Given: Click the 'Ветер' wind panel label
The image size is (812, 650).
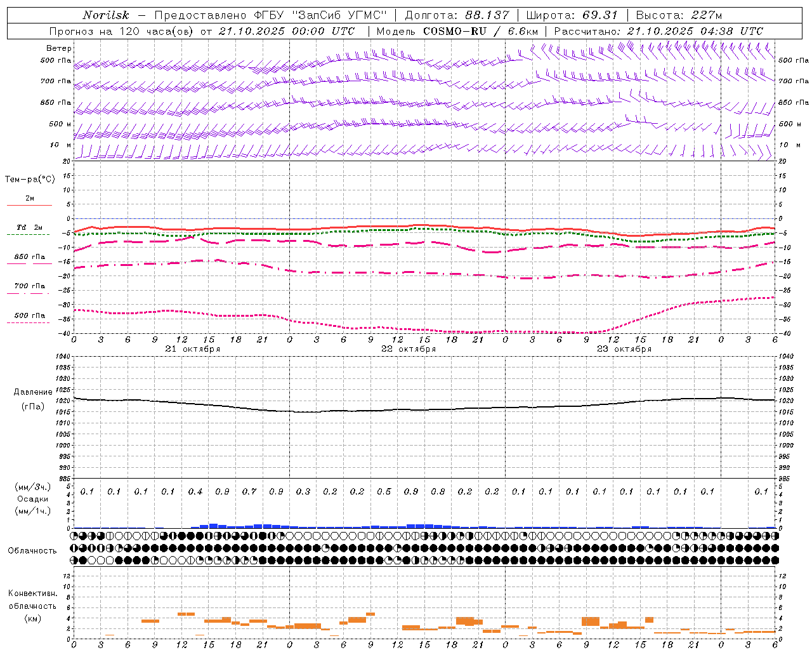Looking at the screenshot, I should (59, 48).
